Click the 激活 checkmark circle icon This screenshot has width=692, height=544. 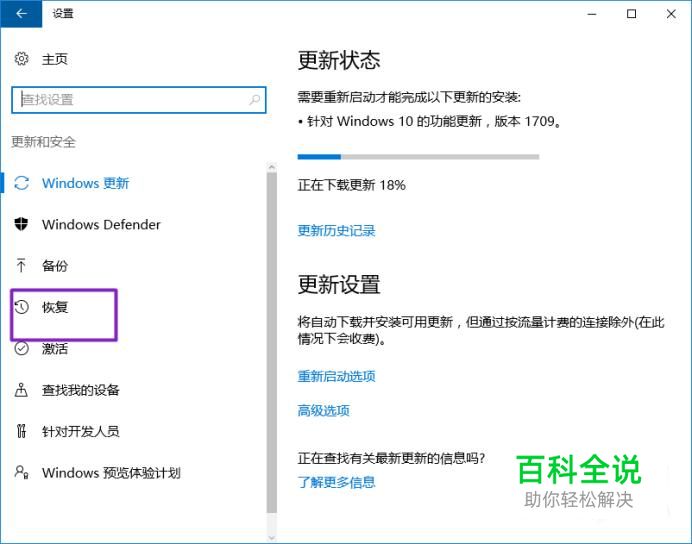[x=21, y=349]
